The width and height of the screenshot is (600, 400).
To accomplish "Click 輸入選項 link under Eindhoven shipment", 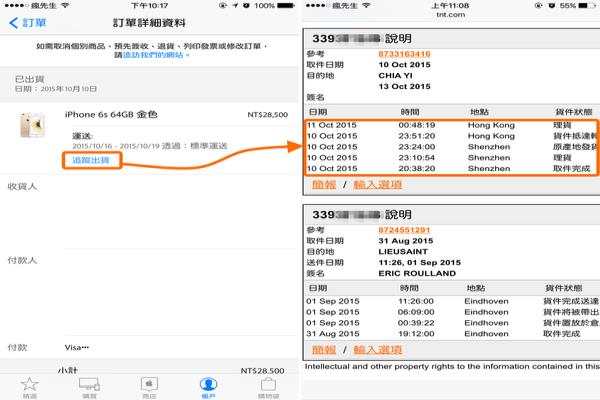I will [x=377, y=349].
